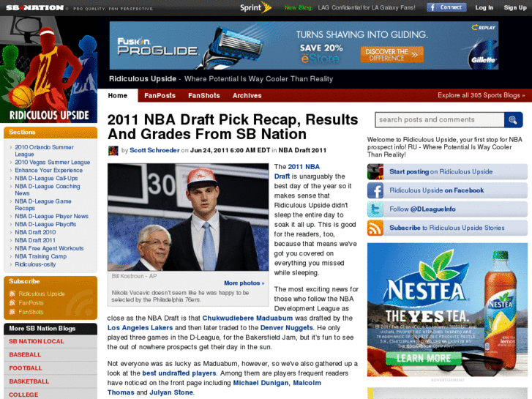Focus the search posts and comments field
532x399 pixels.
439,120
